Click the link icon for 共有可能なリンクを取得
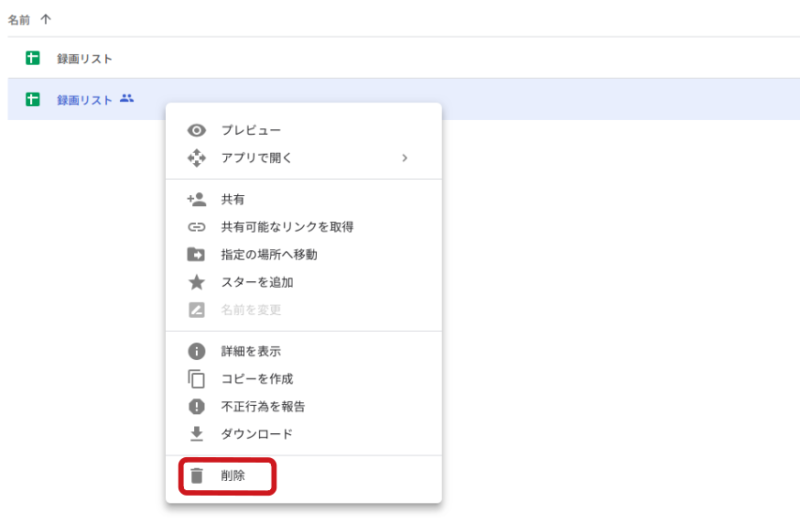 pos(196,227)
